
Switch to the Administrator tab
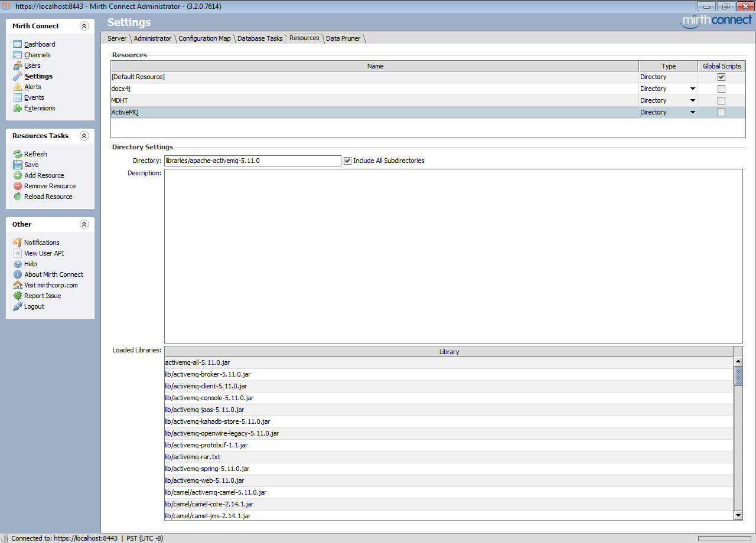click(152, 38)
